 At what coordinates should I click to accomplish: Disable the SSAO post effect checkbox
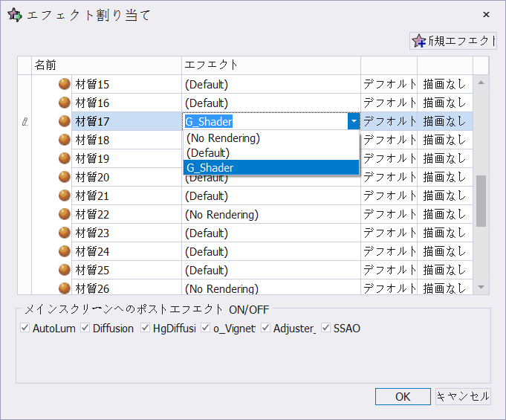pos(326,328)
